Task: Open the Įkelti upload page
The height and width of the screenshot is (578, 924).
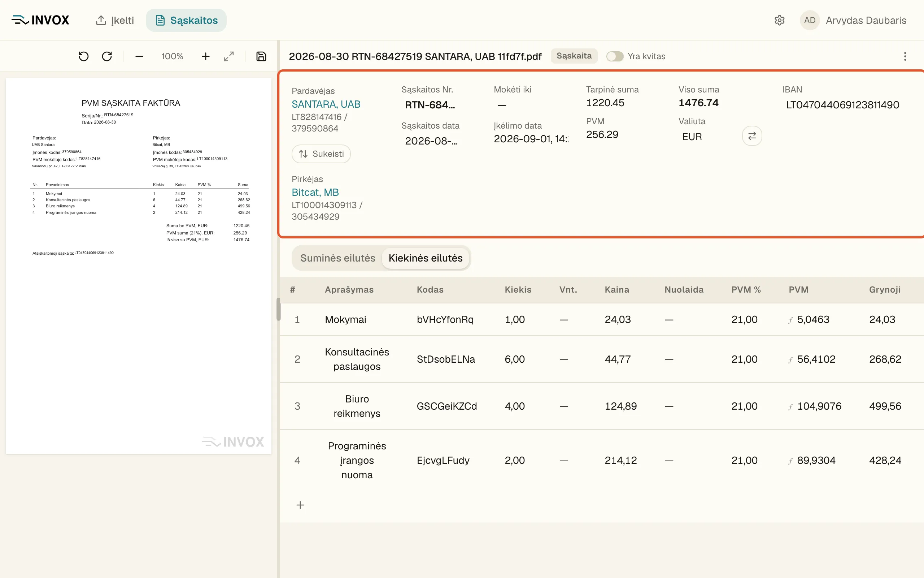Action: click(x=114, y=20)
